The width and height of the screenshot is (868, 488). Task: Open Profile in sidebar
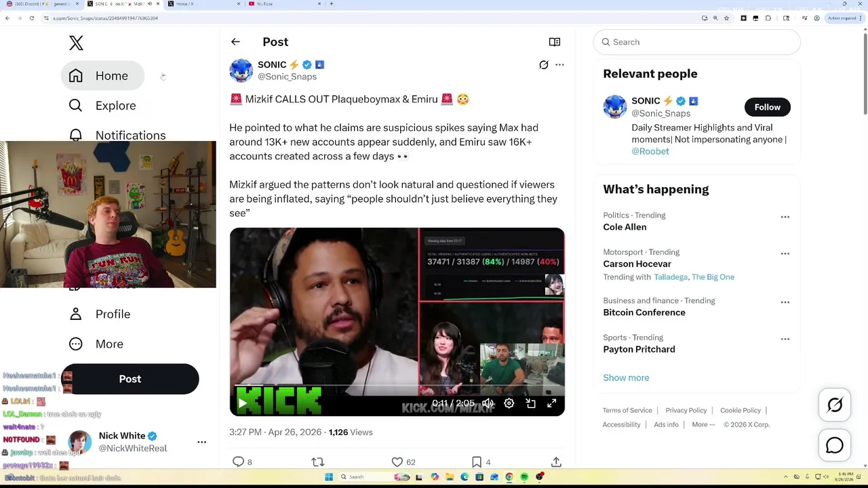pyautogui.click(x=99, y=314)
